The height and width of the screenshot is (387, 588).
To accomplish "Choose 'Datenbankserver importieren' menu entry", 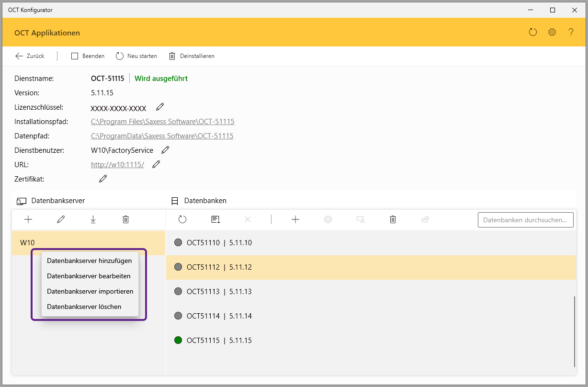I will 90,291.
